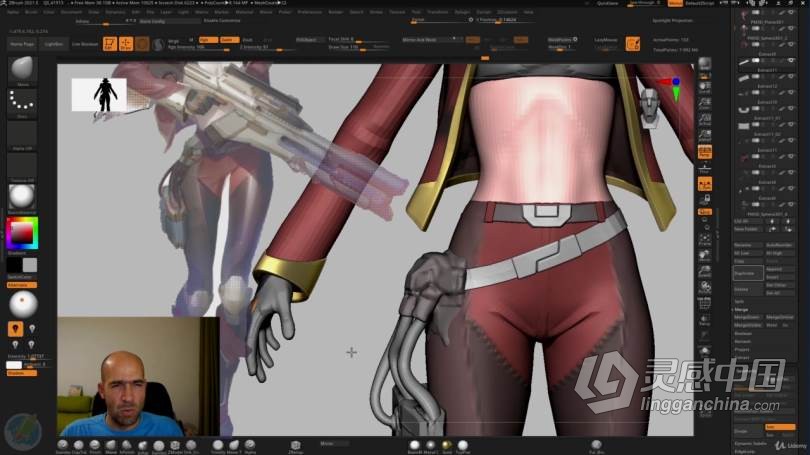Click the head camera orientation widget

click(649, 107)
